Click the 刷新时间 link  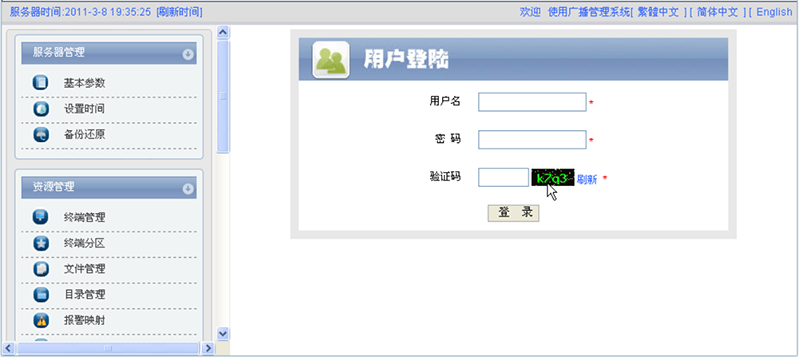[180, 12]
